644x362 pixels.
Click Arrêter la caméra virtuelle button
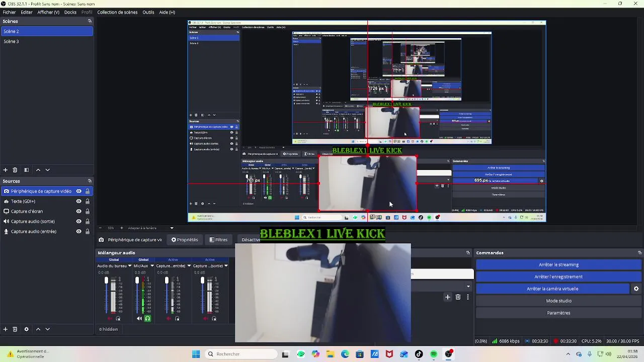[x=552, y=289]
